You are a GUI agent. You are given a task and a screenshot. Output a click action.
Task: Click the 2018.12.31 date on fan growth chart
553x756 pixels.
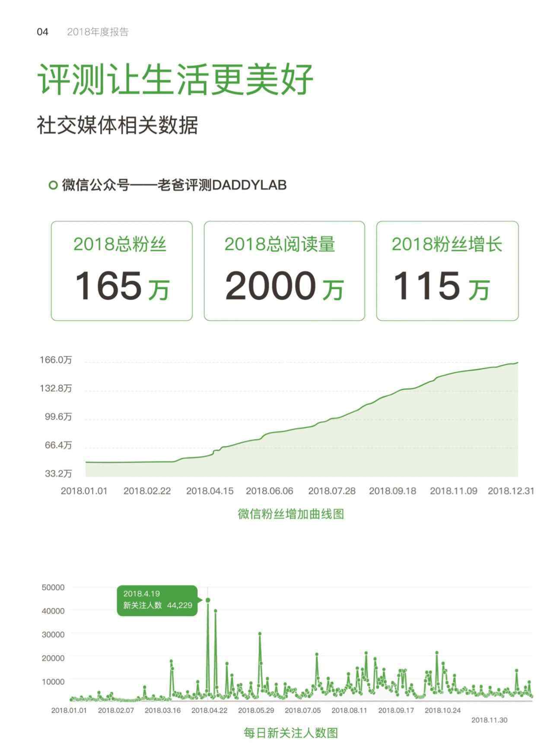[511, 491]
